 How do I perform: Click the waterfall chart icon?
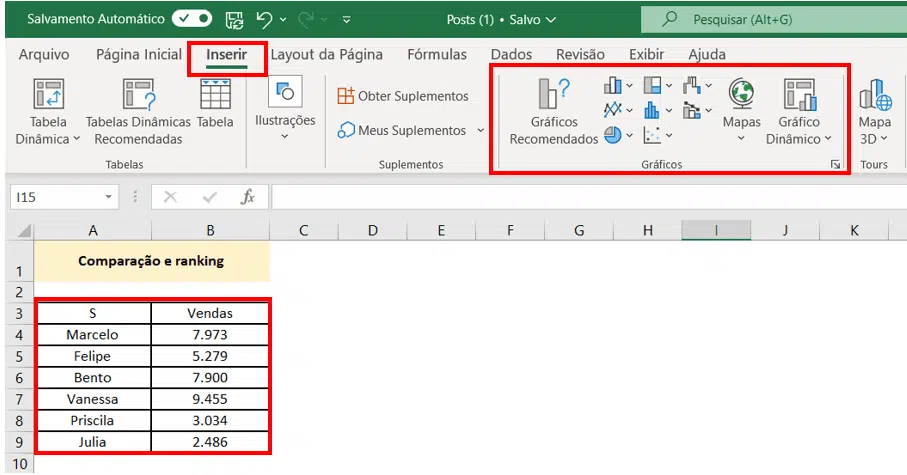692,86
